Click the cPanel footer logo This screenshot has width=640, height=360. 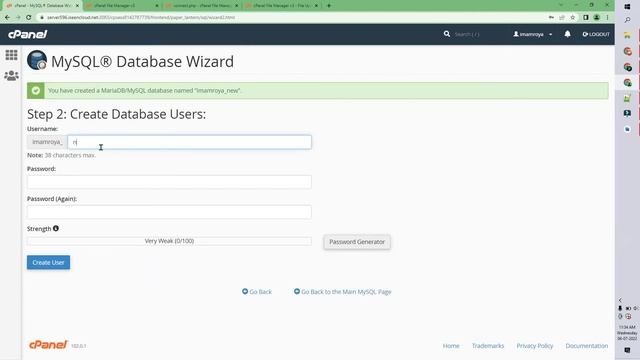point(48,345)
